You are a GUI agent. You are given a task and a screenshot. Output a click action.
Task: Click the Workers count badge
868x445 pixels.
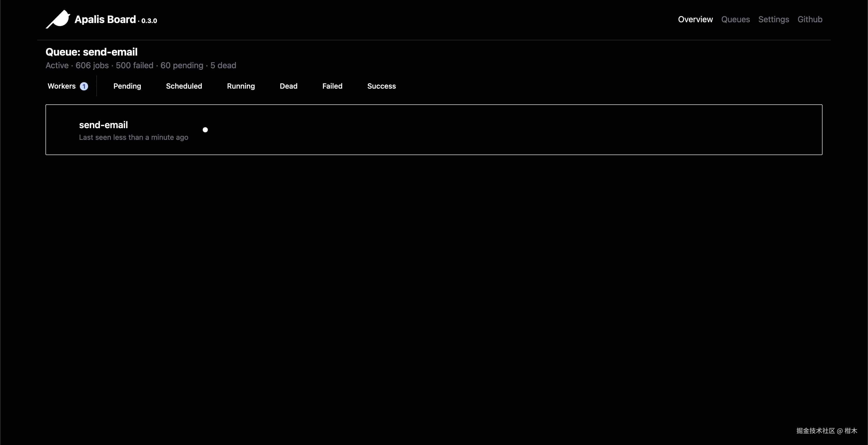(84, 86)
